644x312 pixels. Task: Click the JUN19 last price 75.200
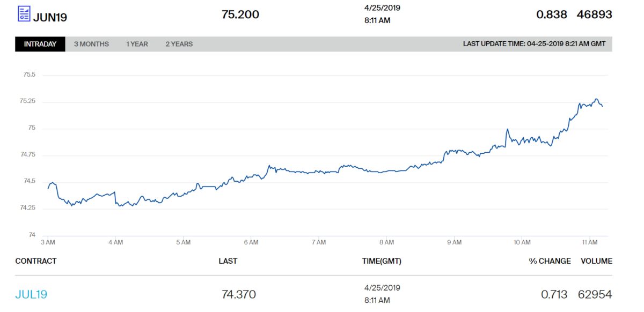[240, 14]
